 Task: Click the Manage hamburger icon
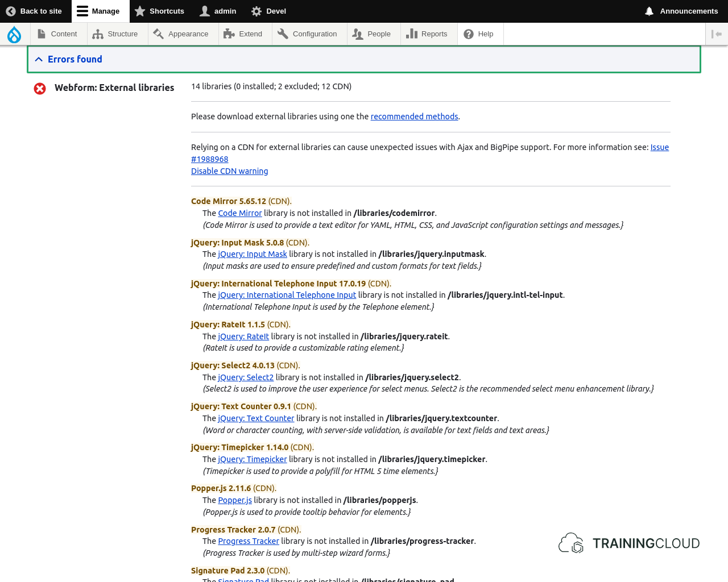[x=82, y=11]
